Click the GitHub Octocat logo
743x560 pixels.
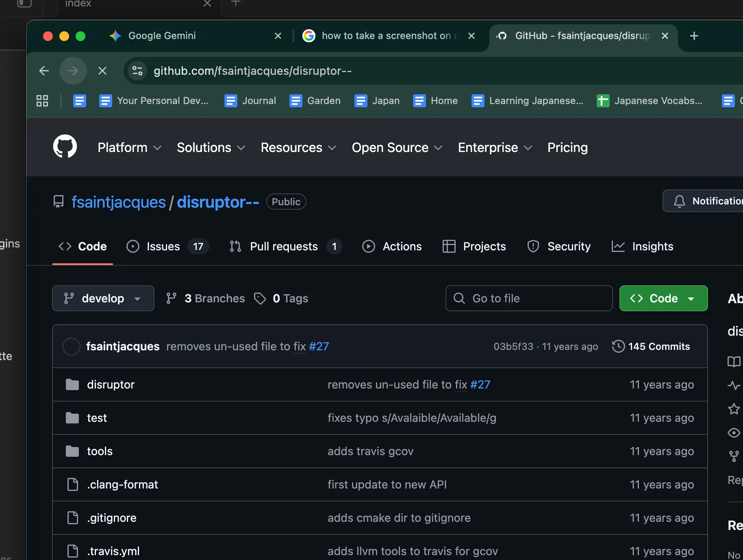tap(65, 147)
